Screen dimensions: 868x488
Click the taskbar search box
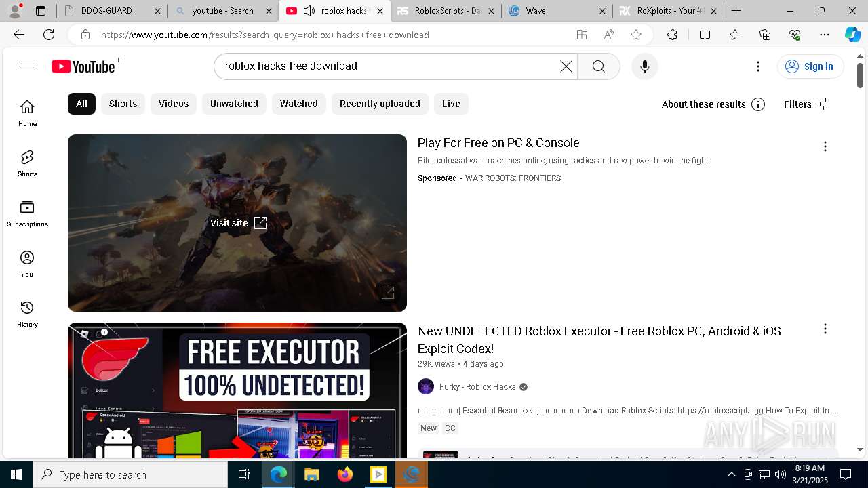(130, 474)
